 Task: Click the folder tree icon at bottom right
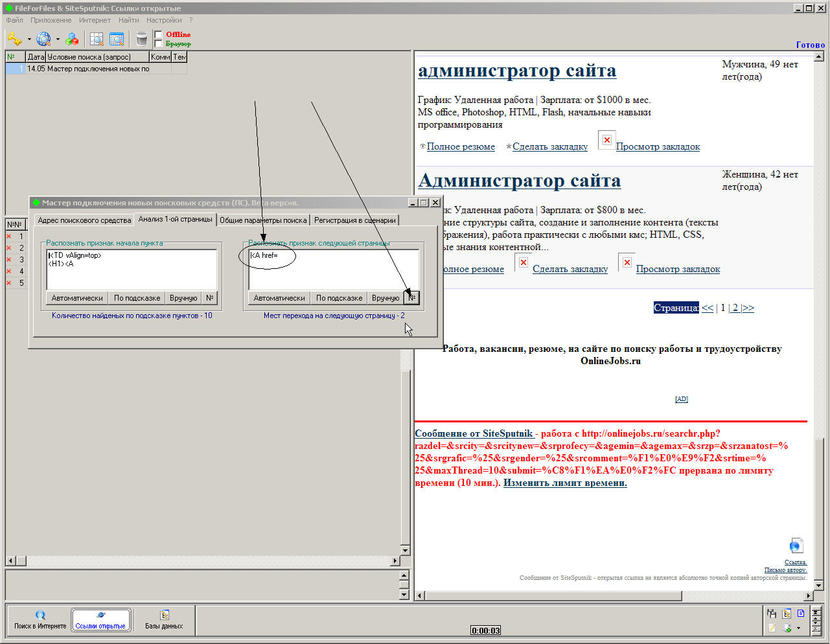click(787, 614)
